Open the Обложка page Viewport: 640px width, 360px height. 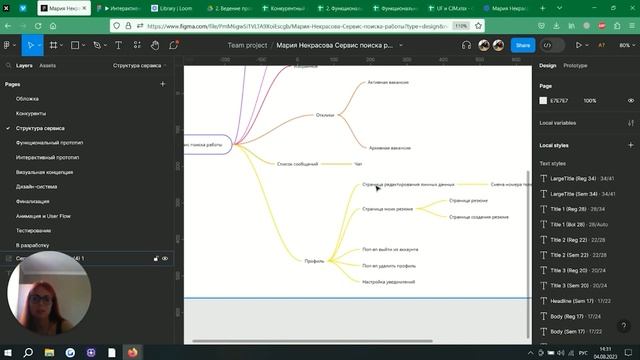(27, 99)
